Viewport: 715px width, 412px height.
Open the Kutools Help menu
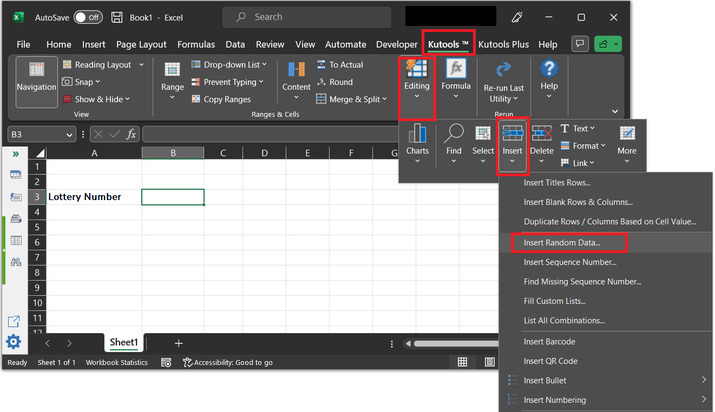tap(549, 79)
